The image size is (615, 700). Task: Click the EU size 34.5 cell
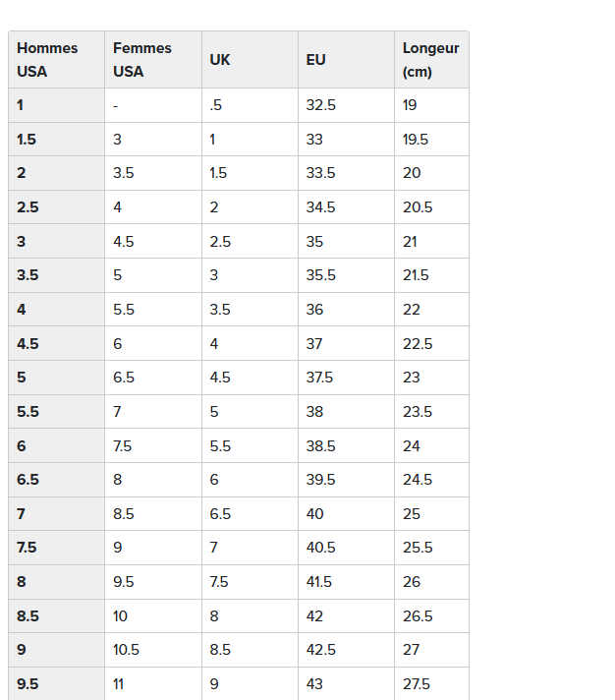coord(321,207)
